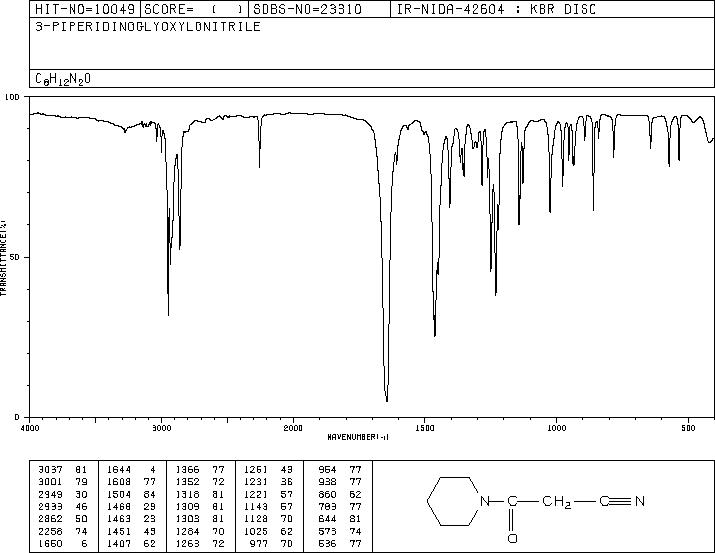
Task: Select peak table entry 2258
Action: 63,532
